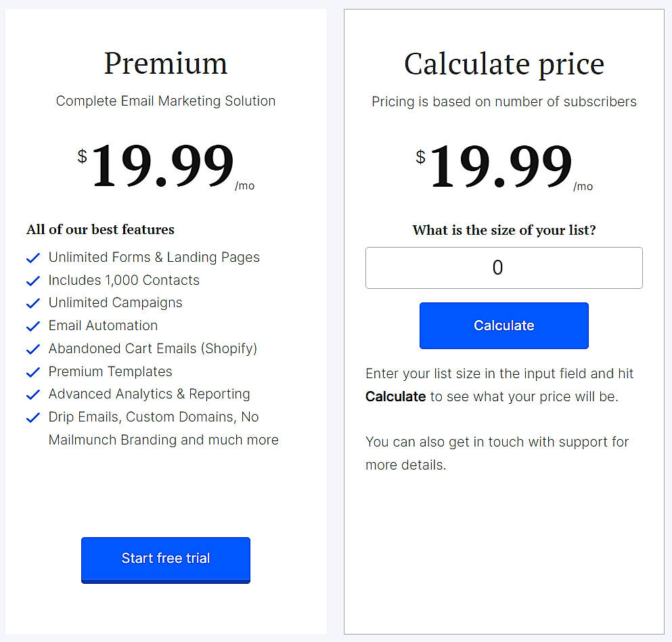The image size is (672, 642).
Task: Select the checkmark beside Premium Templates
Action: point(32,371)
